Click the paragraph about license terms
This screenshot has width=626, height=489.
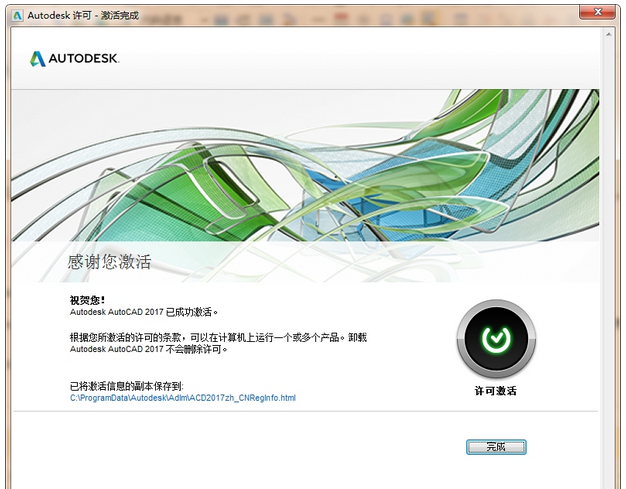pos(219,337)
